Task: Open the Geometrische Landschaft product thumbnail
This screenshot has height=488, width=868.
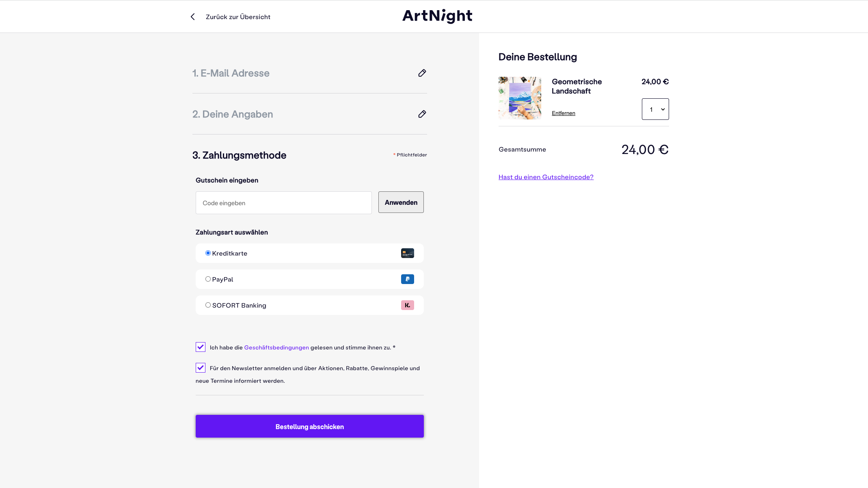Action: point(520,98)
